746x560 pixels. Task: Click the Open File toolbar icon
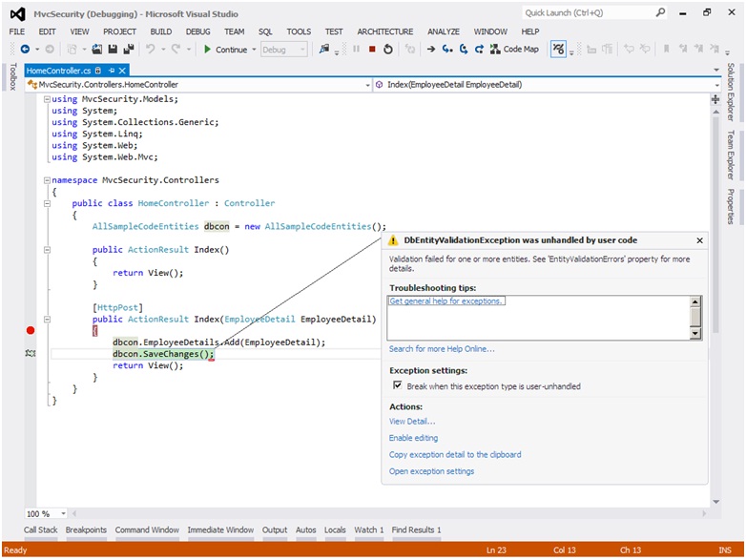coord(97,49)
